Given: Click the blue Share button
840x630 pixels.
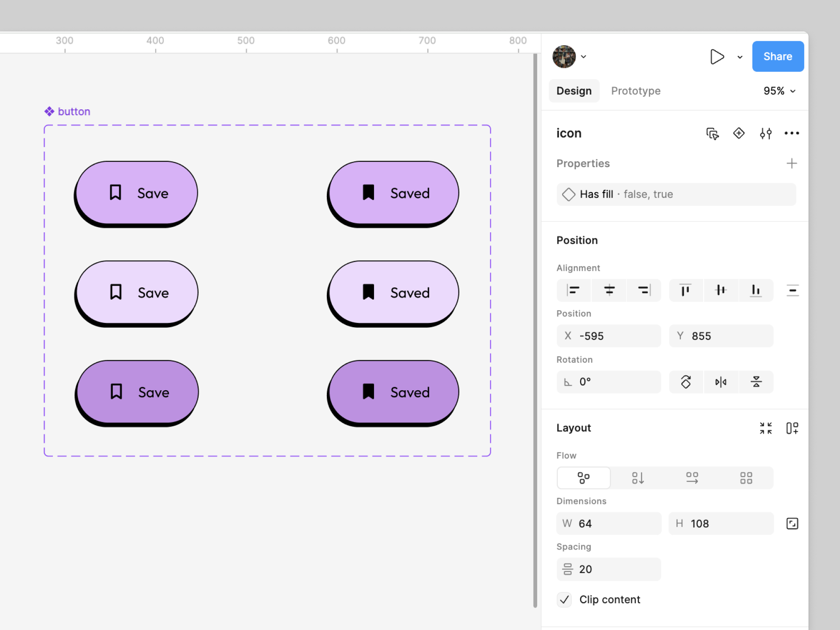Looking at the screenshot, I should tap(777, 56).
